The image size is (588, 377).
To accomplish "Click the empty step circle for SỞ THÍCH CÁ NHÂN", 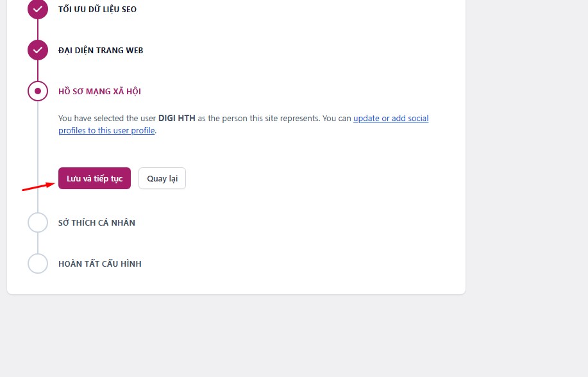I will click(x=38, y=222).
